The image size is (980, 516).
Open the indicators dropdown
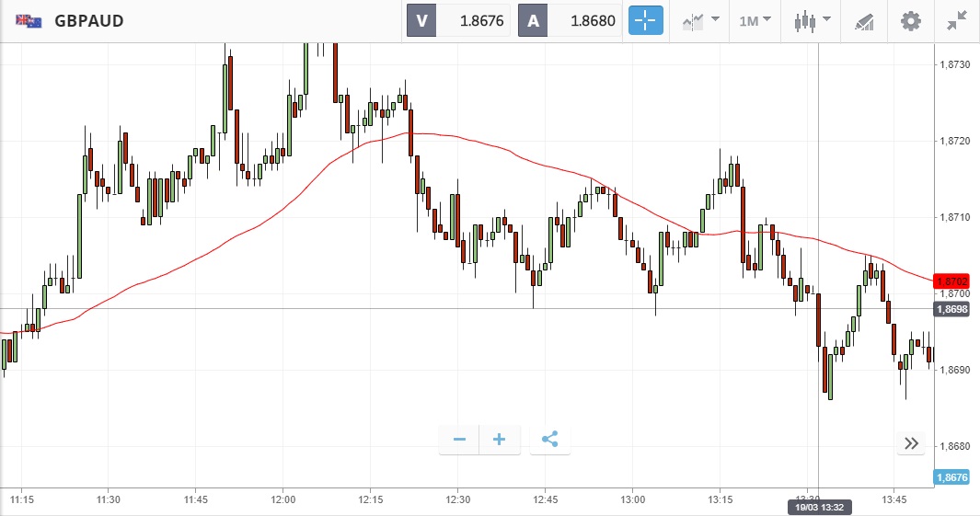tap(699, 20)
